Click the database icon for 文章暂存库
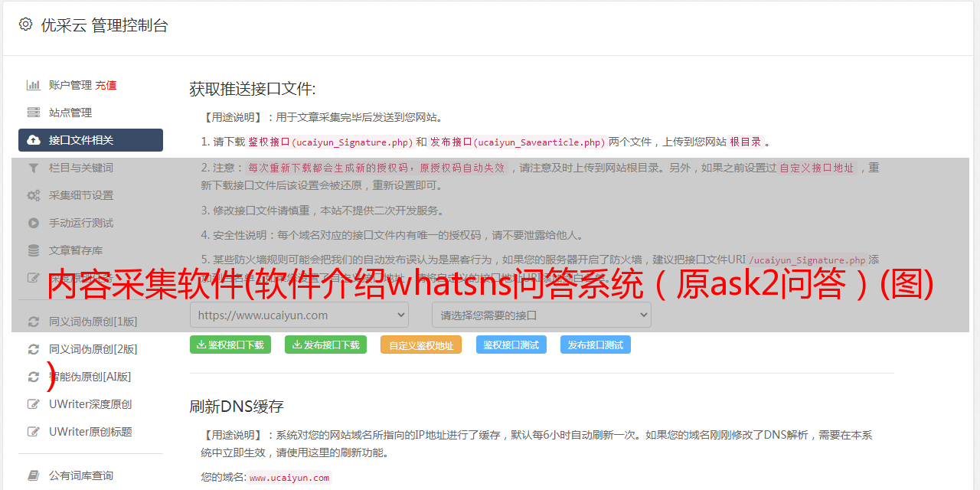Image resolution: width=980 pixels, height=490 pixels. (34, 250)
